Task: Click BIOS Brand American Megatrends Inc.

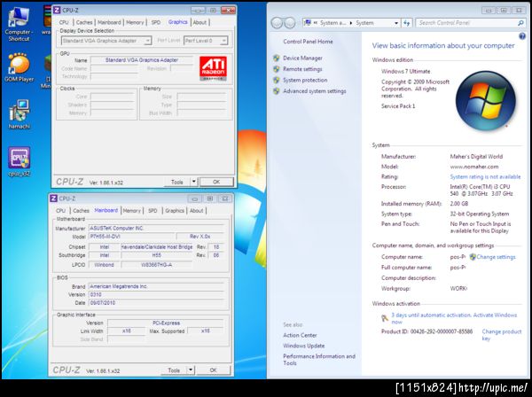Action: pos(156,286)
